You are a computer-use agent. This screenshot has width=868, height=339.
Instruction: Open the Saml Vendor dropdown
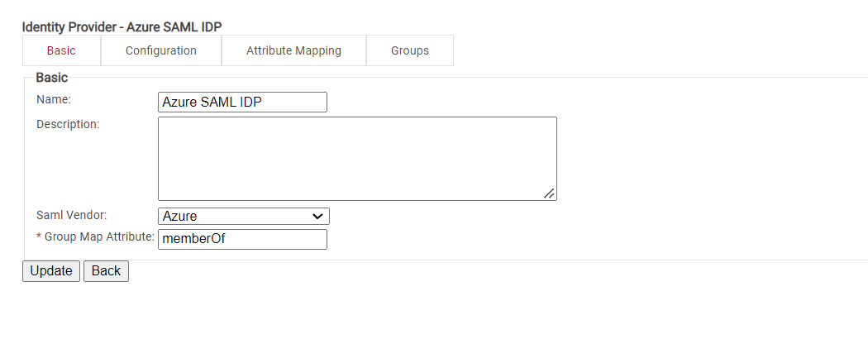tap(244, 216)
